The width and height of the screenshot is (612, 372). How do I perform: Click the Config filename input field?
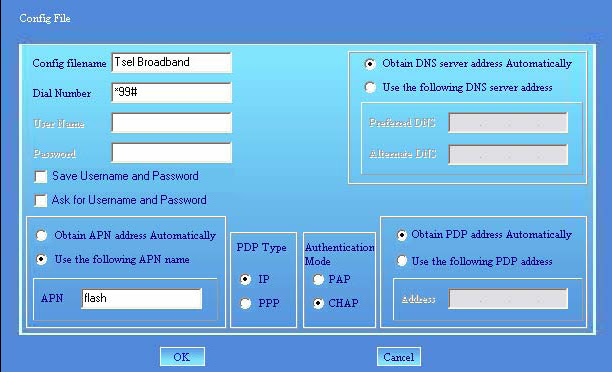(171, 62)
